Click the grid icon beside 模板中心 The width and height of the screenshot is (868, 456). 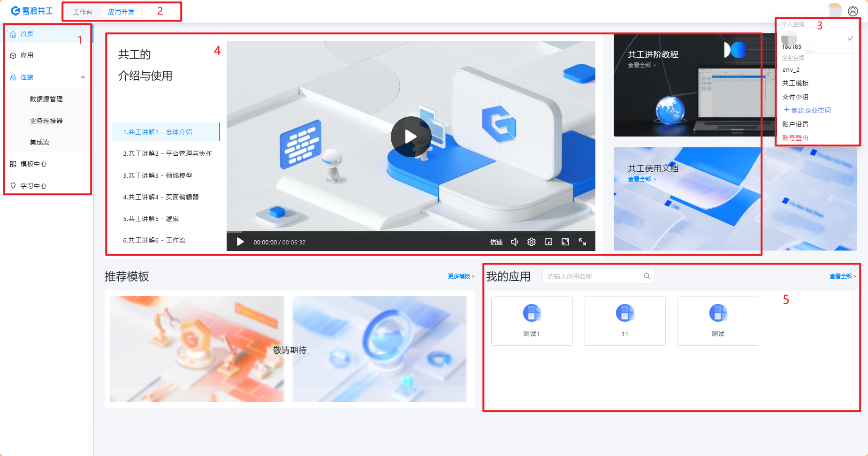click(13, 164)
